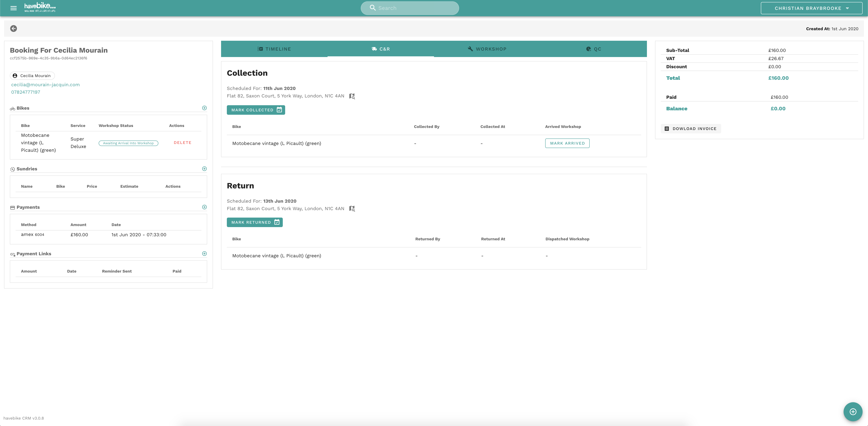
Task: Open map for the Collection address
Action: pos(352,96)
